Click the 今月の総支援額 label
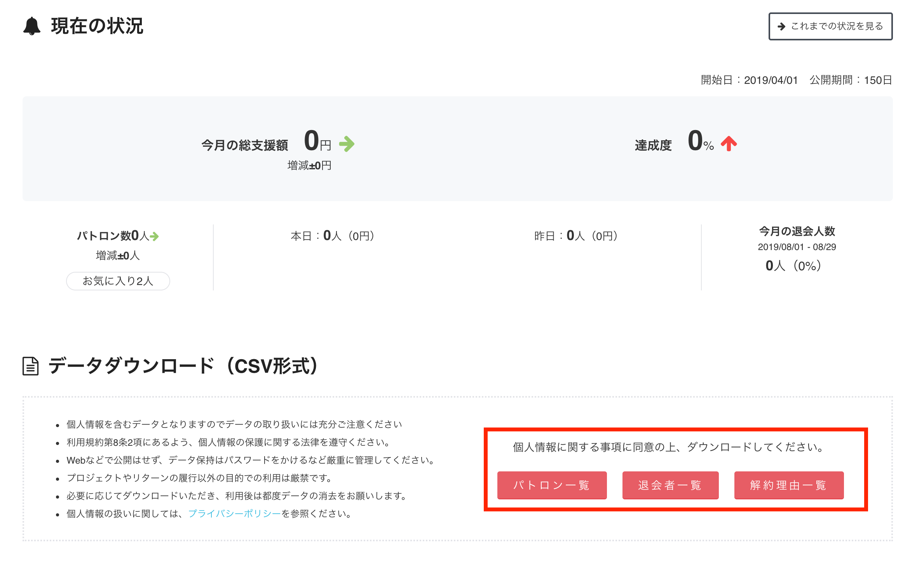This screenshot has height=577, width=924. point(245,145)
